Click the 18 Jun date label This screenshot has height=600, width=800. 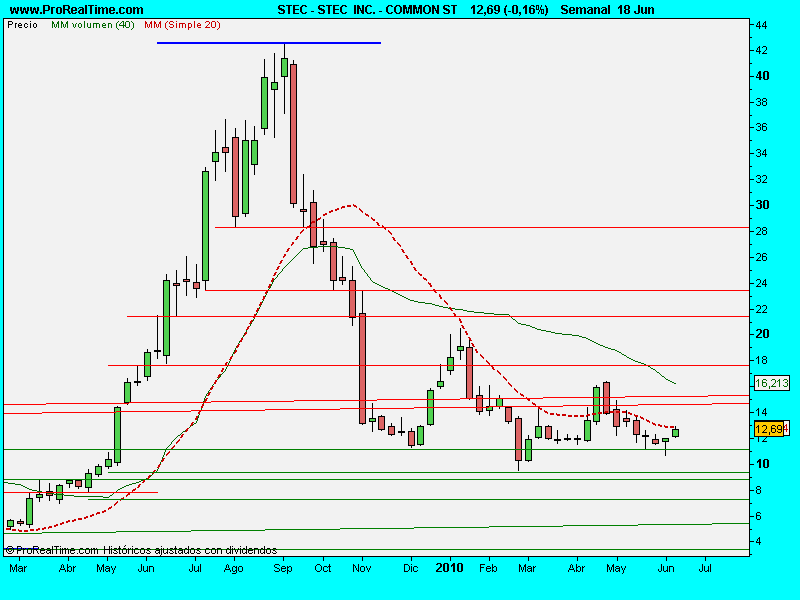pyautogui.click(x=636, y=10)
